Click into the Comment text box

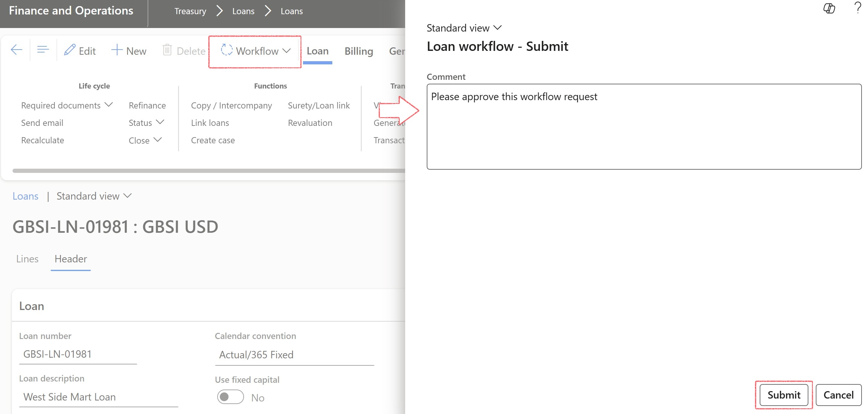[x=644, y=127]
